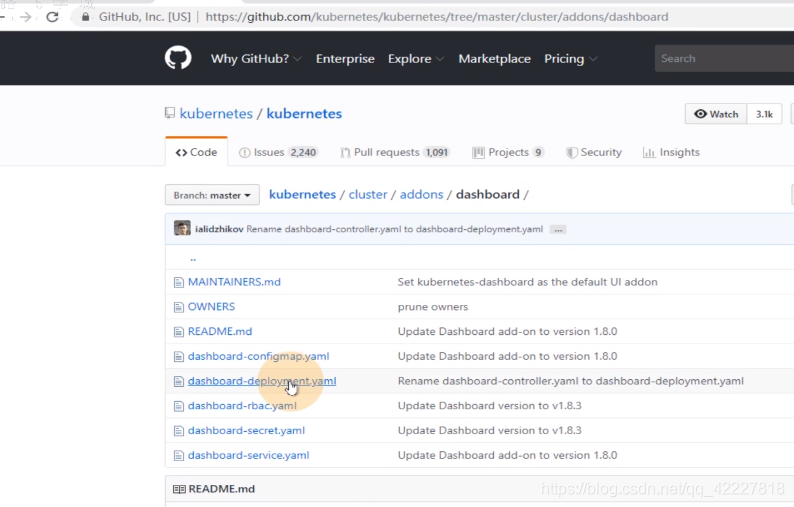This screenshot has width=794, height=507.
Task: Click the file icon beside dashboard-service.yaml
Action: (178, 456)
